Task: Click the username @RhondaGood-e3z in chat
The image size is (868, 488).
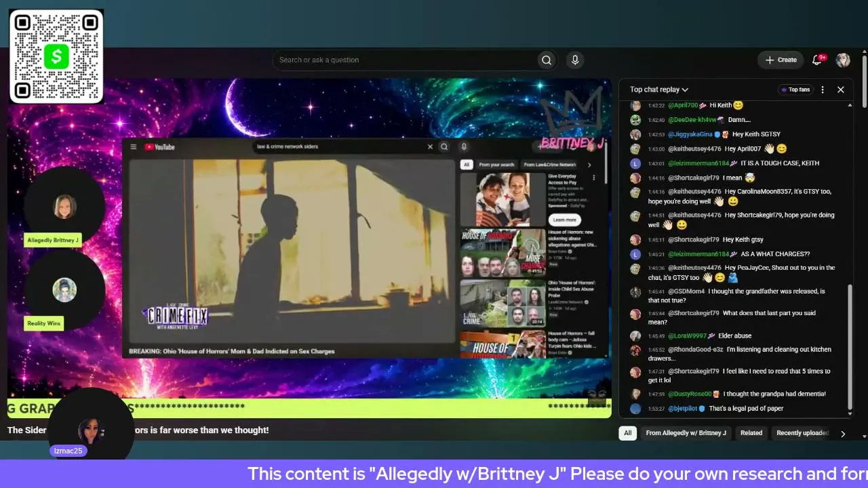Action: [x=696, y=350]
